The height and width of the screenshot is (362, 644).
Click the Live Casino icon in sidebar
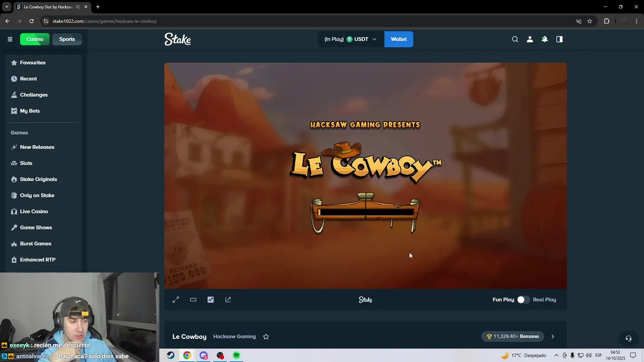coord(14,211)
